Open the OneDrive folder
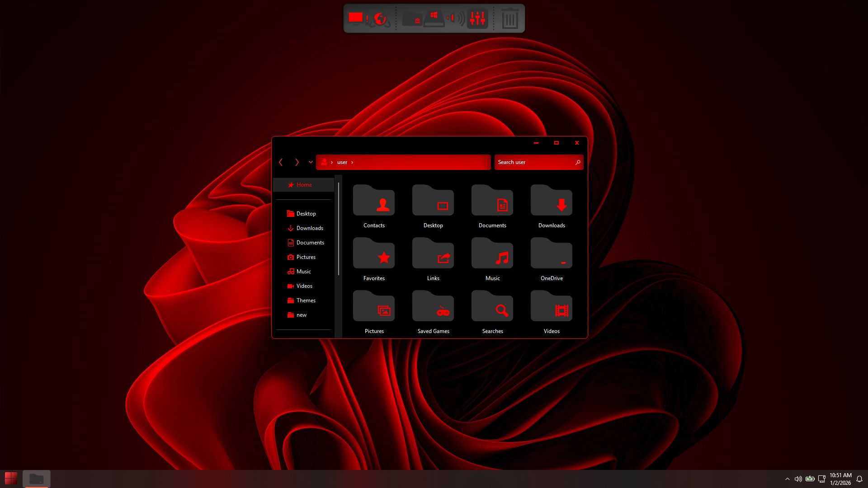Viewport: 868px width, 488px height. (552, 259)
